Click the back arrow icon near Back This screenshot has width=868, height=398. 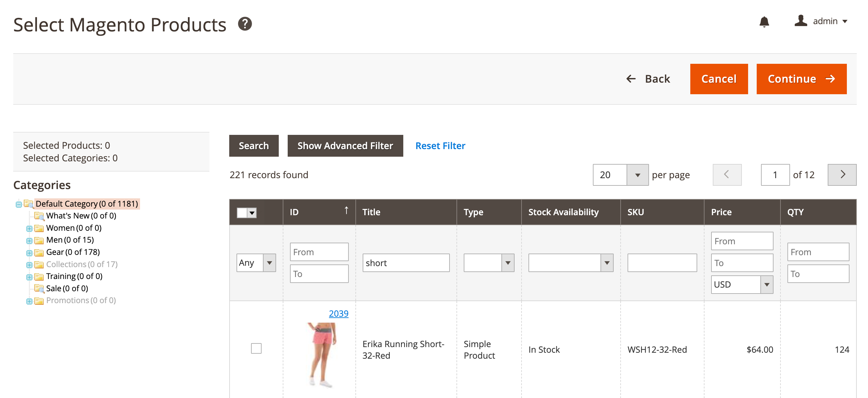pos(631,79)
